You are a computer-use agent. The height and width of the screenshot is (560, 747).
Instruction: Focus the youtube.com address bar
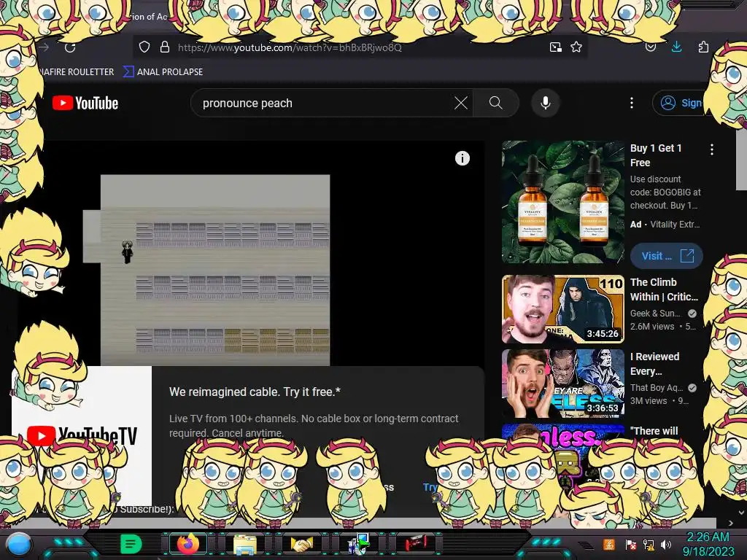pyautogui.click(x=360, y=47)
